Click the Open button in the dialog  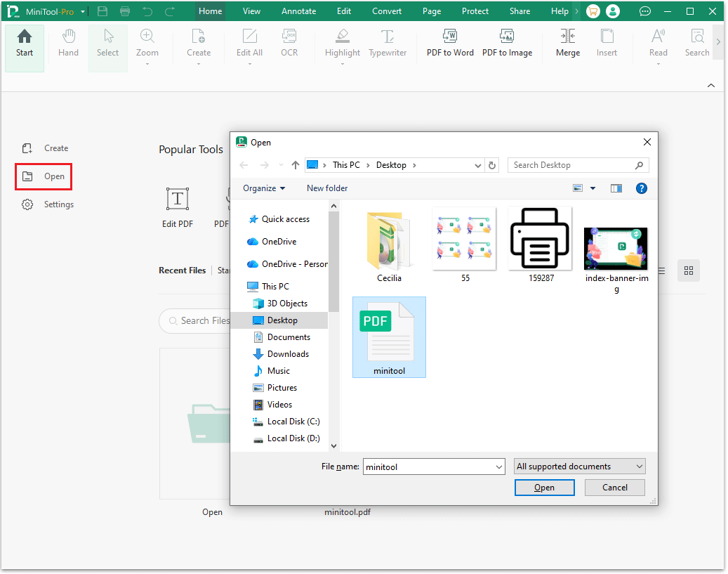pos(545,487)
